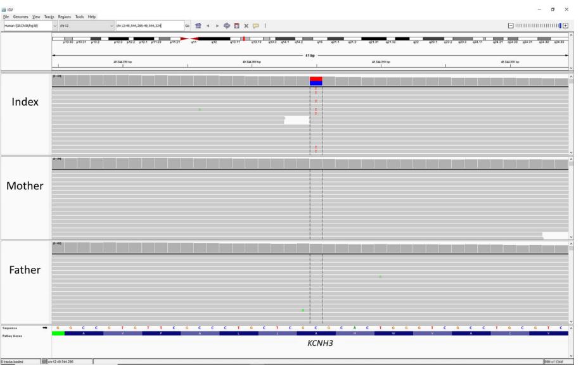The width and height of the screenshot is (588, 371).
Task: Click the Home whole-genome view icon
Action: pyautogui.click(x=198, y=26)
